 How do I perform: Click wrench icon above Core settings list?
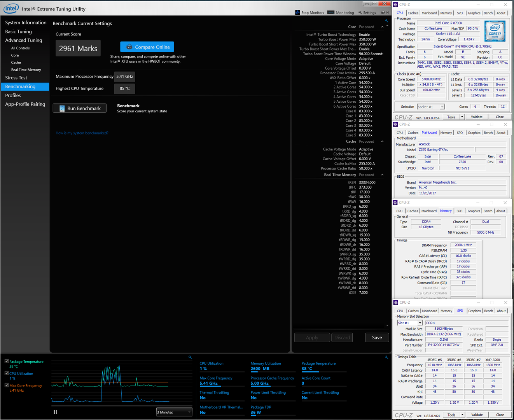click(x=386, y=21)
